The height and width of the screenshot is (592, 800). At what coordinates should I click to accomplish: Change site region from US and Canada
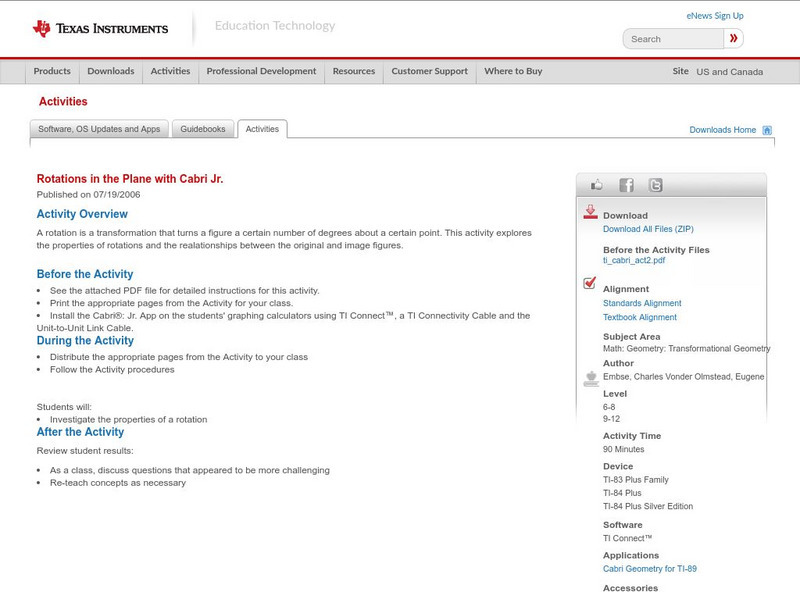(729, 72)
